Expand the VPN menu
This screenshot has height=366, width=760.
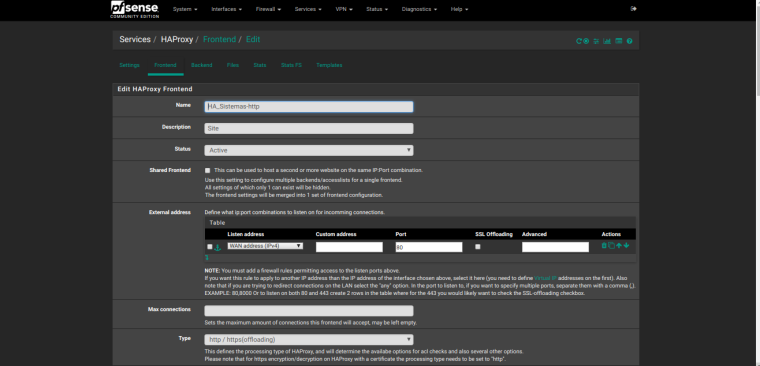[344, 9]
